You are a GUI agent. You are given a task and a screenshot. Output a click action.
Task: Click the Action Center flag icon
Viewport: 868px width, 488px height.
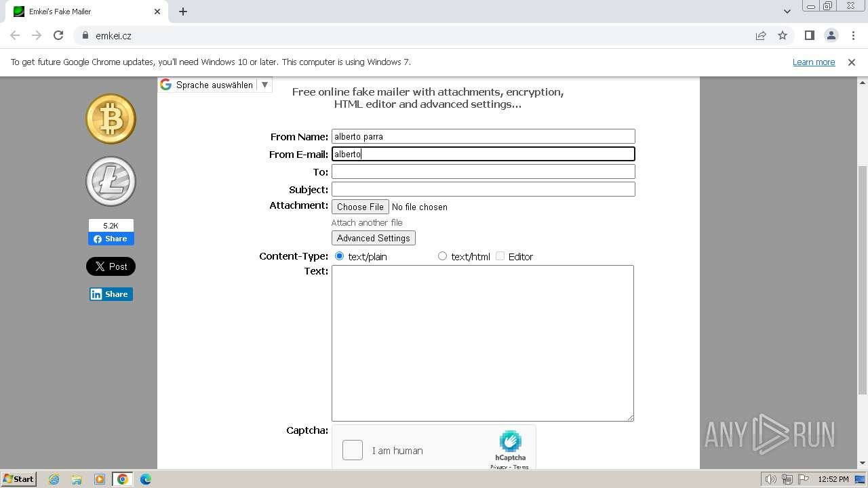804,479
